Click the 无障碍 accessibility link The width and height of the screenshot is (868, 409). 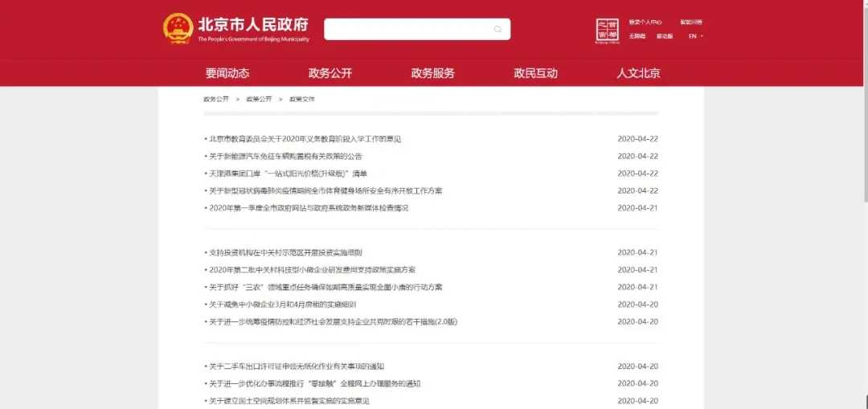pyautogui.click(x=637, y=36)
